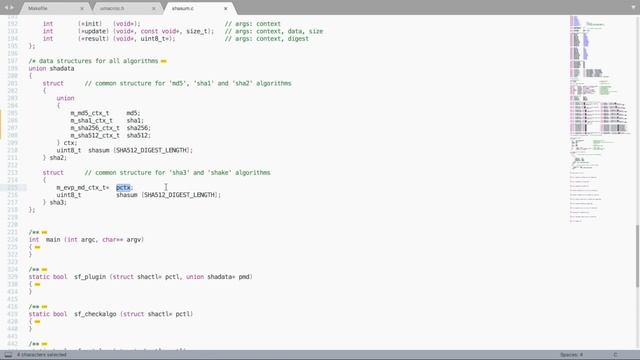
Task: Expand the folded 'data structures for all algorithms' comment
Action: (164, 61)
